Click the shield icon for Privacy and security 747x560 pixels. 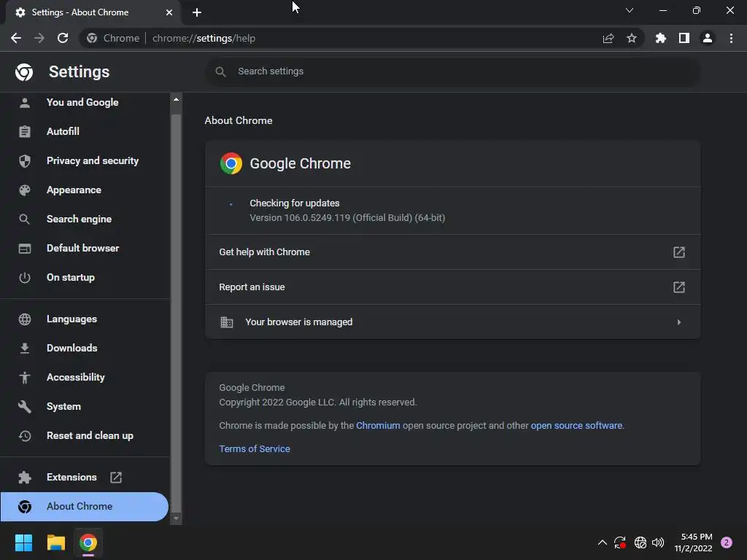click(x=25, y=161)
